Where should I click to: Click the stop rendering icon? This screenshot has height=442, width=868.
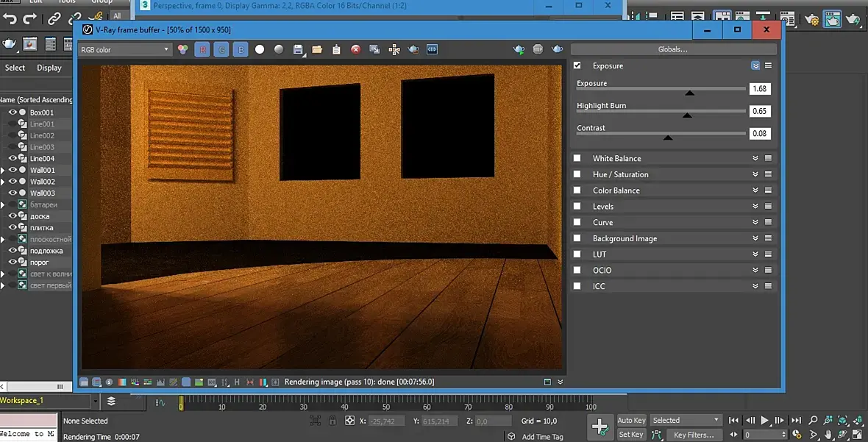pos(538,49)
